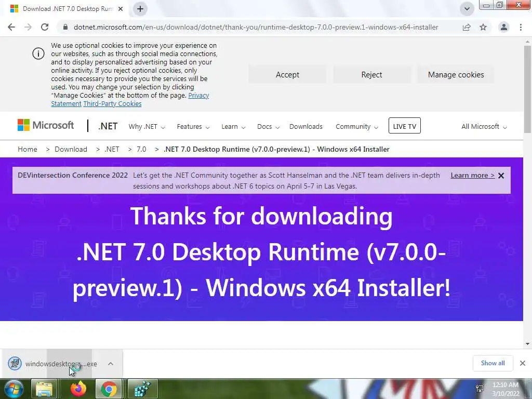Expand the All Microsoft menu
The width and height of the screenshot is (532, 399).
pos(484,127)
